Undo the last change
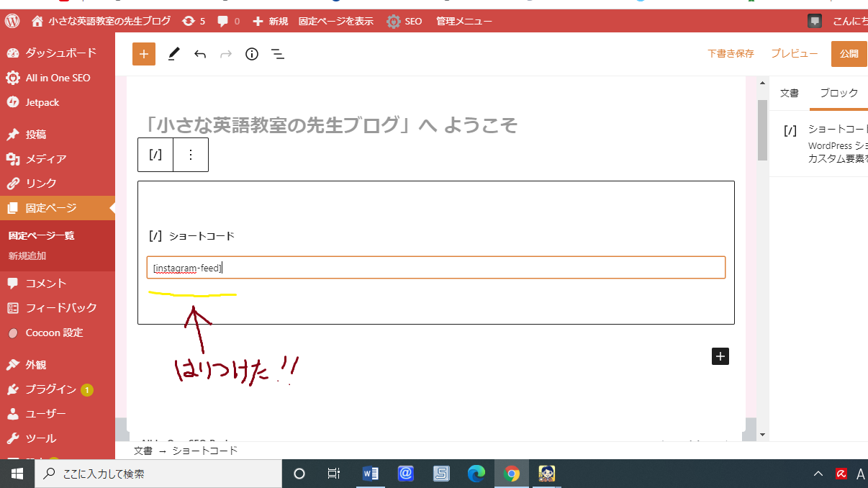 [x=200, y=54]
